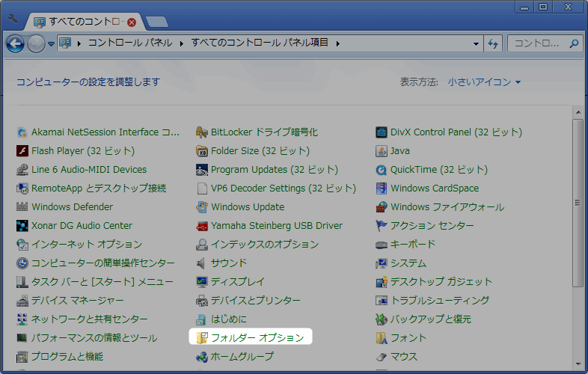The image size is (588, 374).
Task: Click the Line 6 Audio-MIDI Devices icon
Action: 22,170
